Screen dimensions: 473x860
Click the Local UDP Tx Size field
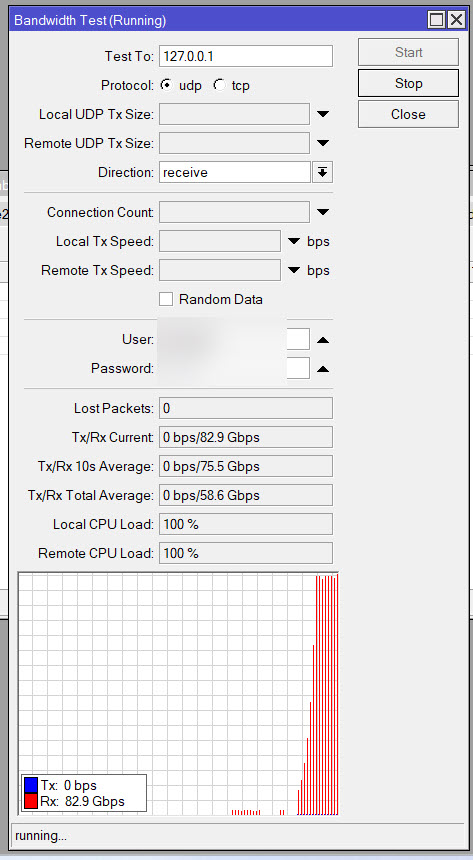pyautogui.click(x=234, y=114)
